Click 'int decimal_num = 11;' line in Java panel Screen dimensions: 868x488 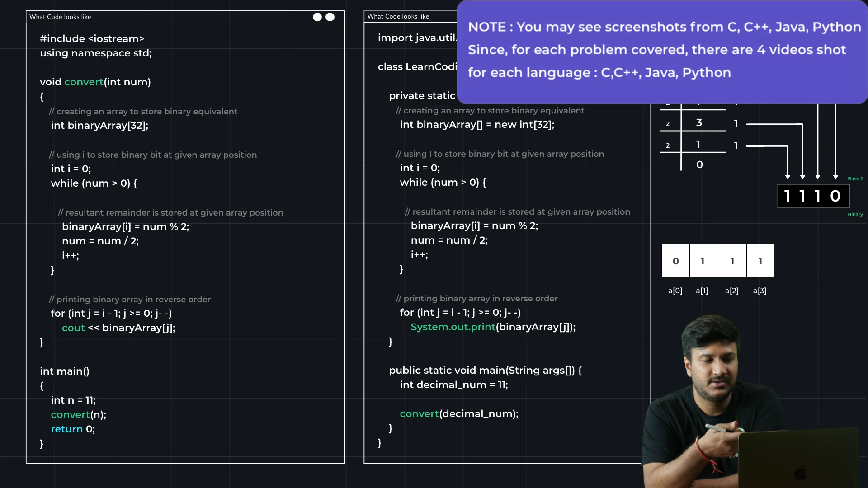[453, 385]
